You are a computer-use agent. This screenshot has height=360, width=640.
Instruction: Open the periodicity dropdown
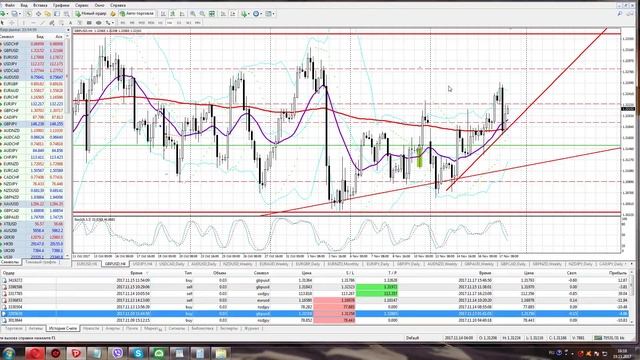pyautogui.click(x=257, y=13)
